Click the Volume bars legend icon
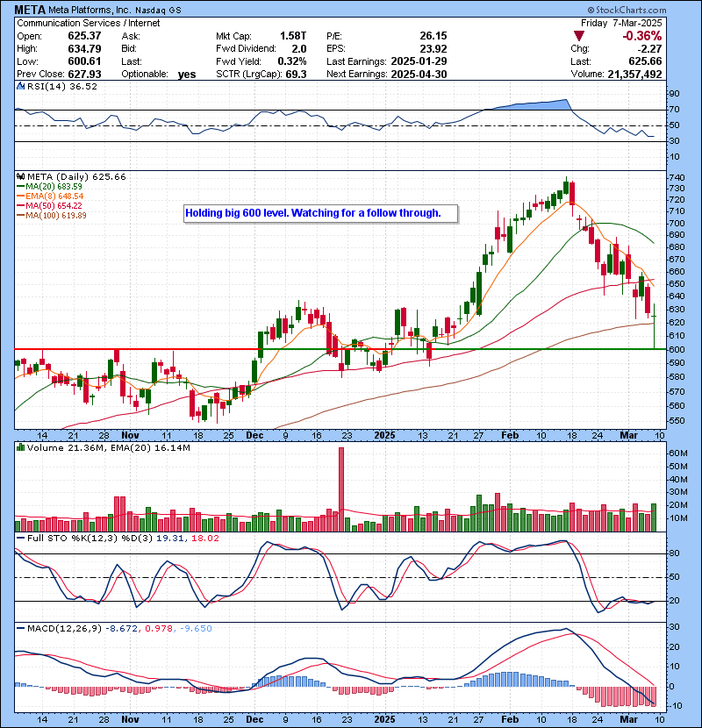The height and width of the screenshot is (728, 702). coord(19,448)
